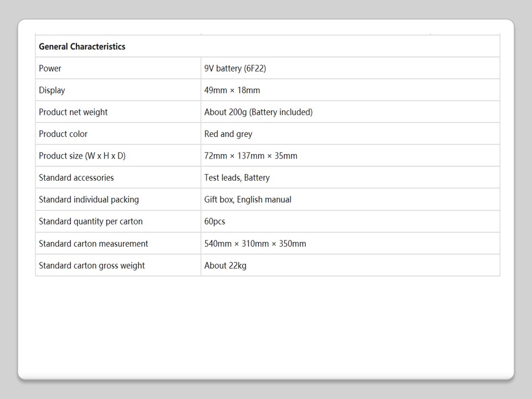
Task: Select the Product size (W x H x D) label
Action: click(x=82, y=156)
